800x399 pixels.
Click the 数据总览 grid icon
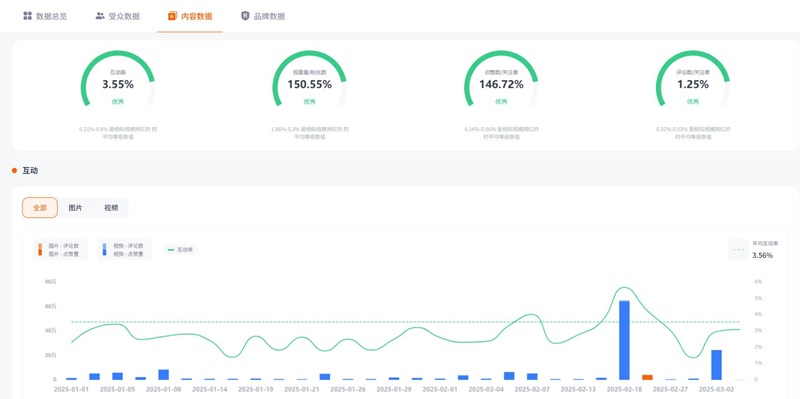click(x=28, y=16)
